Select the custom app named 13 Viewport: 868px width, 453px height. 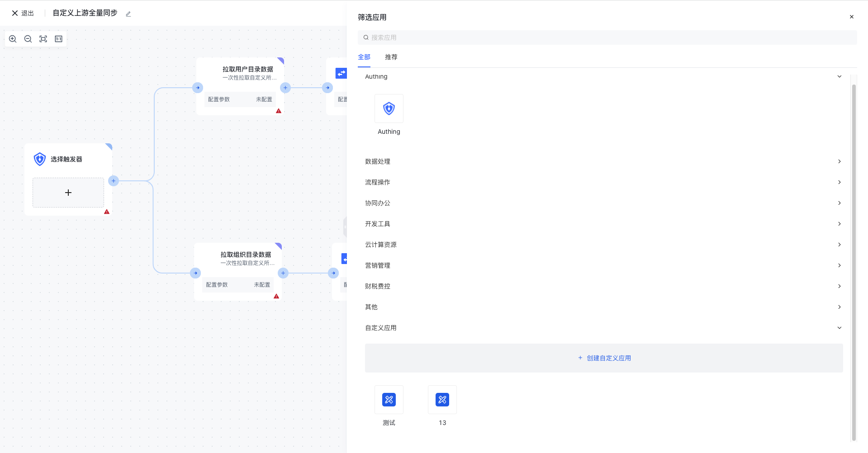[442, 400]
